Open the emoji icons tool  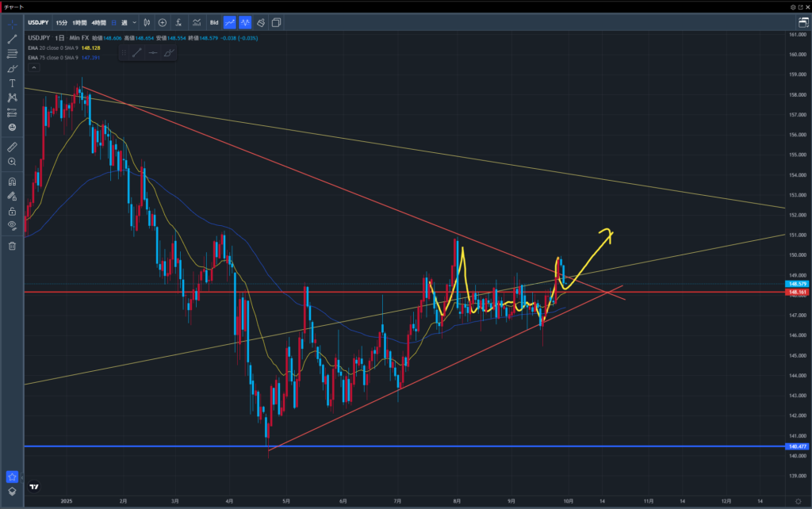tap(12, 127)
